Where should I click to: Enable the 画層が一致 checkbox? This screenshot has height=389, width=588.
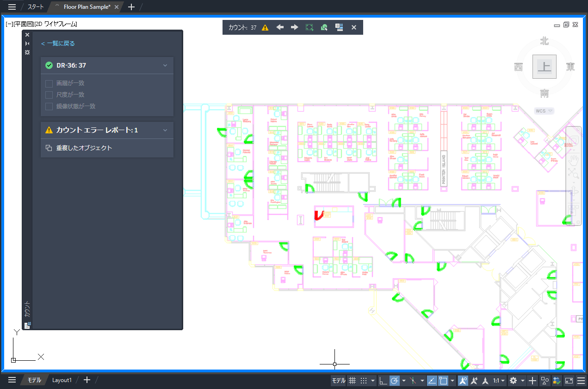49,83
